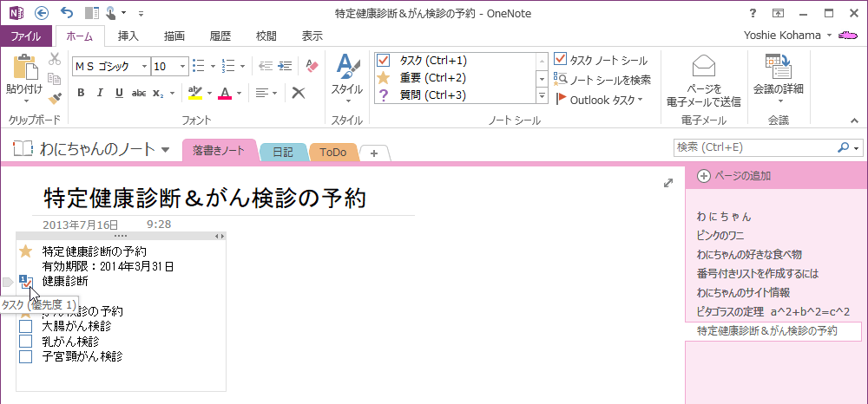This screenshot has height=404, width=868.
Task: Click the back arrow in title bar
Action: pyautogui.click(x=42, y=13)
